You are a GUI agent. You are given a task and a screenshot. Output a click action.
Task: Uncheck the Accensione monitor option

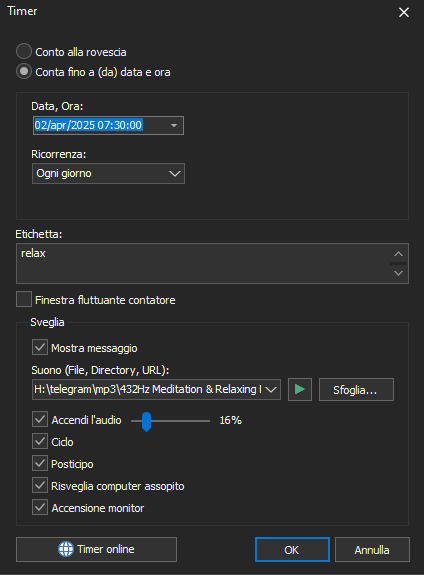tap(40, 508)
